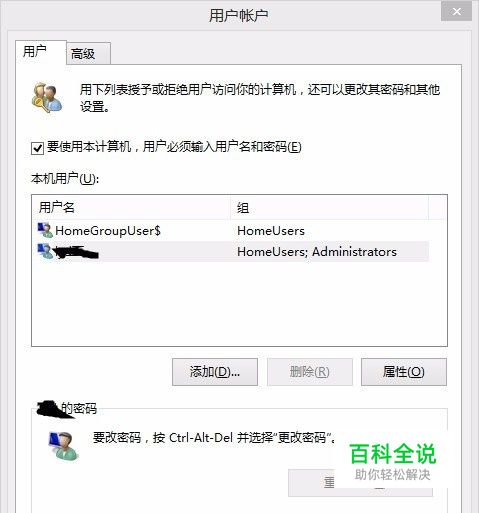Close the 用户帐户 dialog
The image size is (479, 513).
point(456,12)
